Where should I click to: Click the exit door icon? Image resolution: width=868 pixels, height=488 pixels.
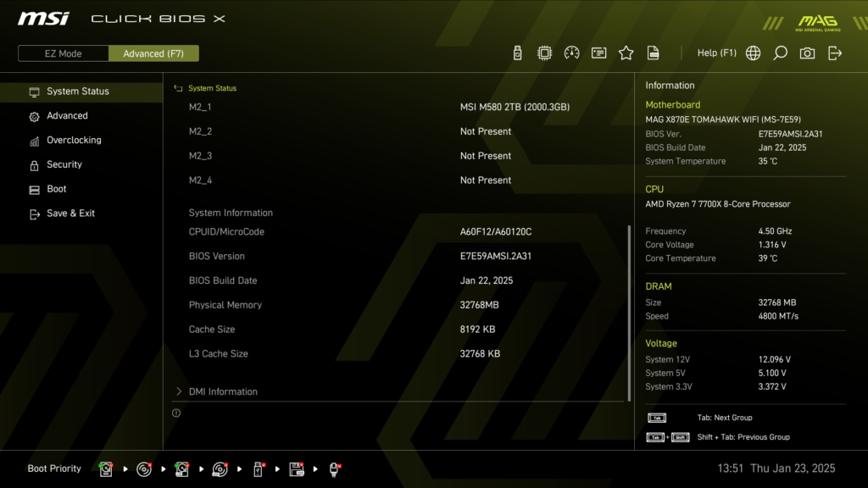[834, 53]
